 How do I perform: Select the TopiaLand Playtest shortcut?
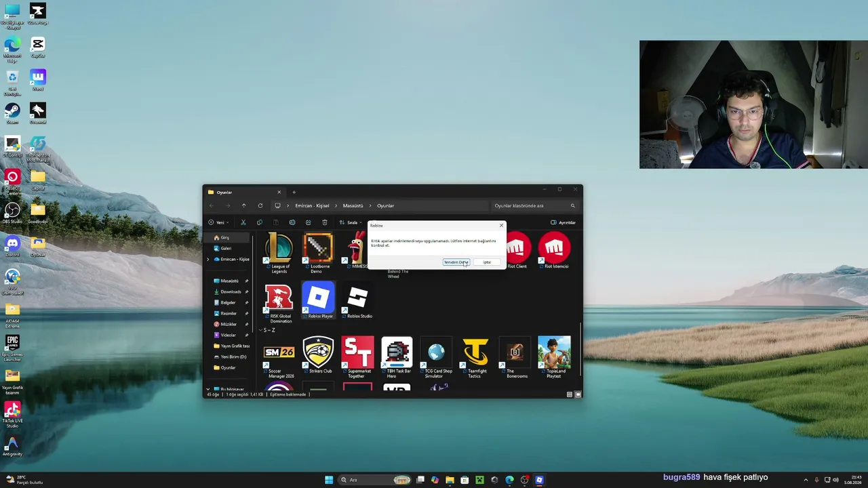click(555, 357)
